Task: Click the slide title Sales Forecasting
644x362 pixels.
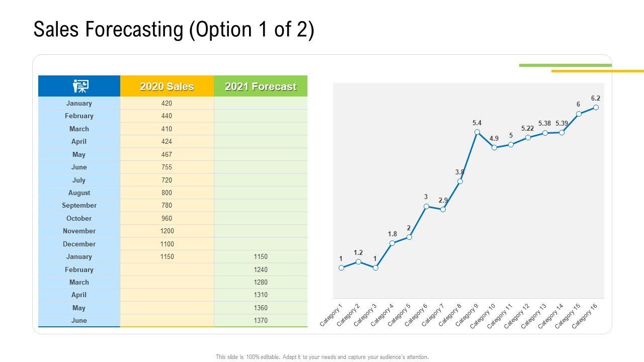Action: point(174,30)
